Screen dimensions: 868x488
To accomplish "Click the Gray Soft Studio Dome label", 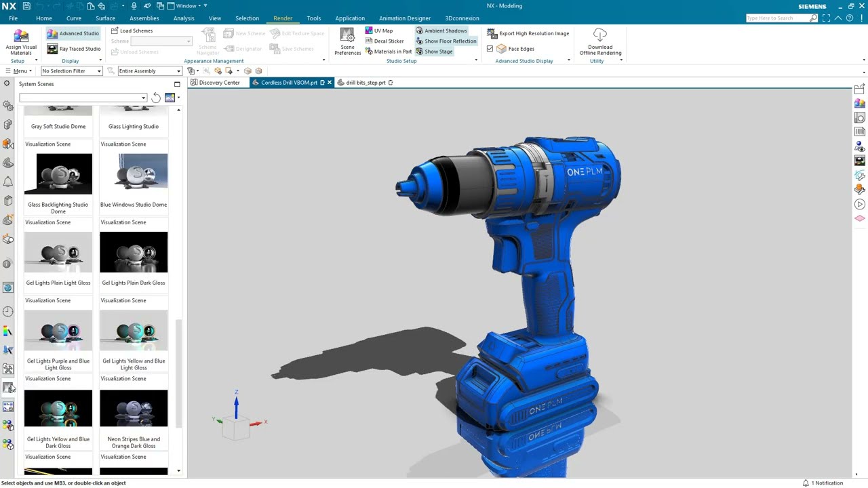I will click(x=58, y=127).
